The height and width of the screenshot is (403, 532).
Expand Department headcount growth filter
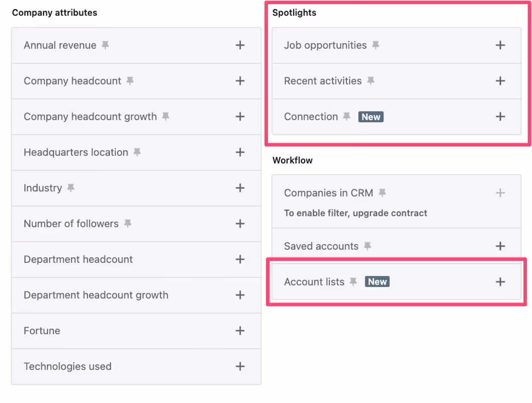click(240, 295)
